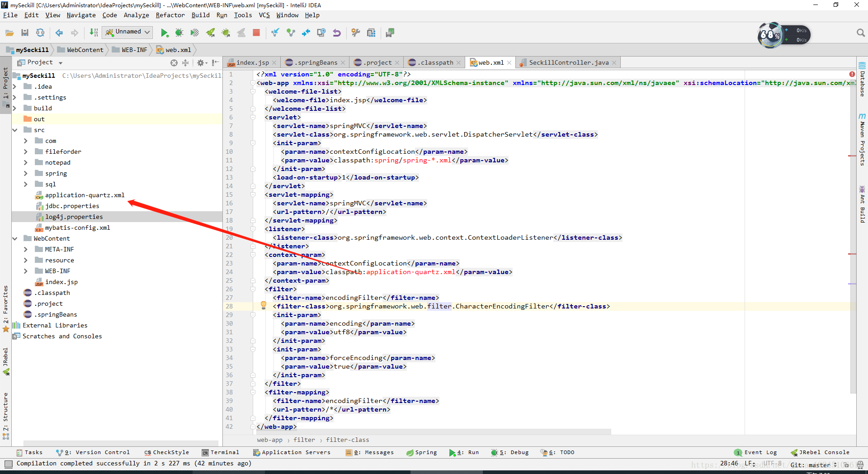Switch to the index.jsp tab
The height and width of the screenshot is (474, 868).
[252, 62]
